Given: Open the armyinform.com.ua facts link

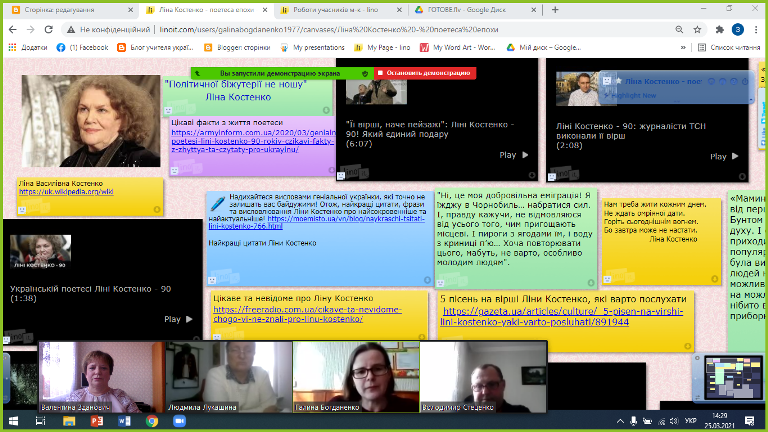Looking at the screenshot, I should pyautogui.click(x=253, y=141).
